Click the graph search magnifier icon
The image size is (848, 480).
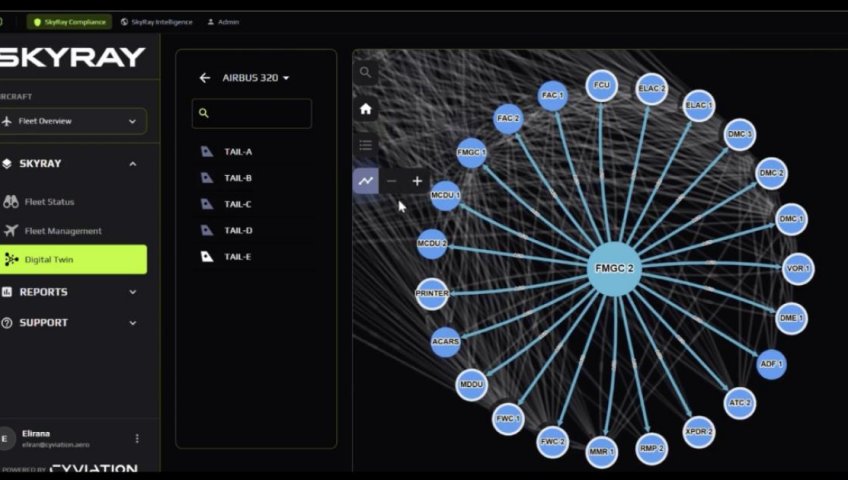coord(366,72)
